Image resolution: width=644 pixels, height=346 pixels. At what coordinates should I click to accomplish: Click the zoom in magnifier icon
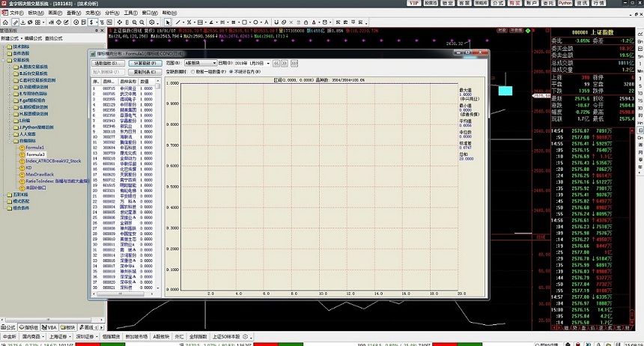pos(134,22)
